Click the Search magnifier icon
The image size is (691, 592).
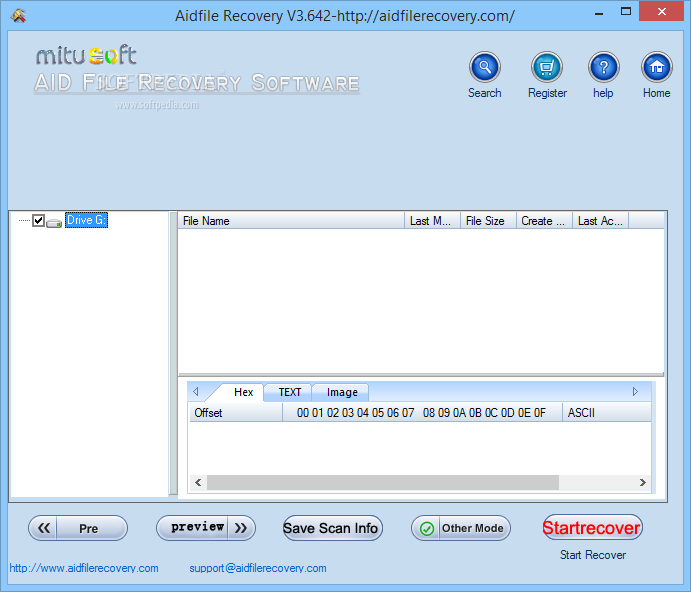click(x=484, y=67)
